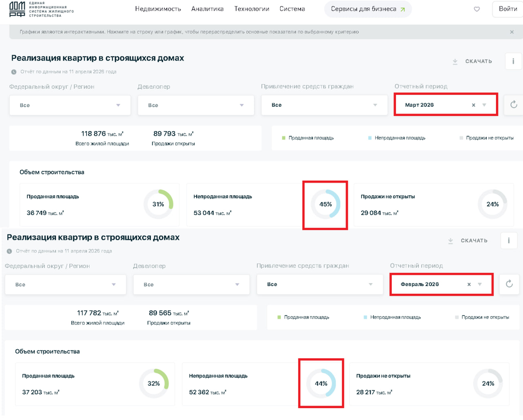This screenshot has height=420, width=523.
Task: Click lower СКАЧАТЬ button
Action: (x=474, y=240)
